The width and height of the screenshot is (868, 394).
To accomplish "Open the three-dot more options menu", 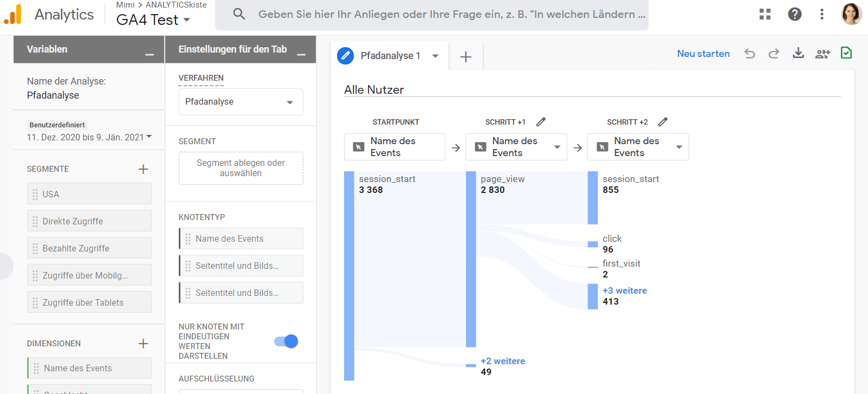I will tap(822, 14).
